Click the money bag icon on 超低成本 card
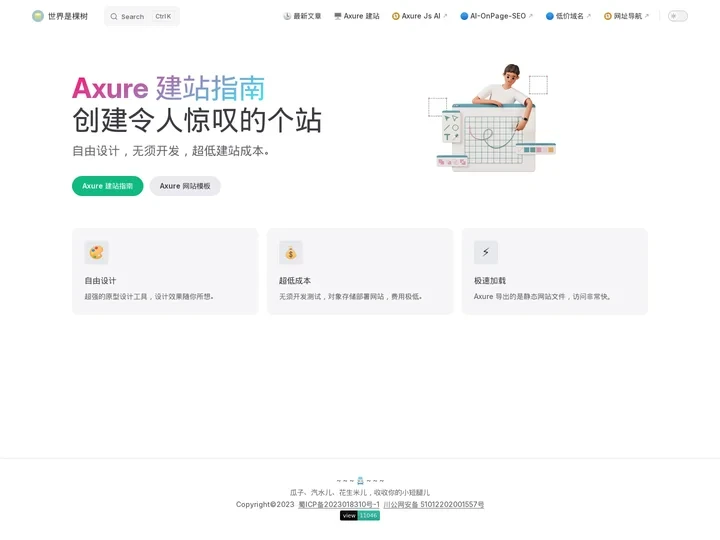 291,252
